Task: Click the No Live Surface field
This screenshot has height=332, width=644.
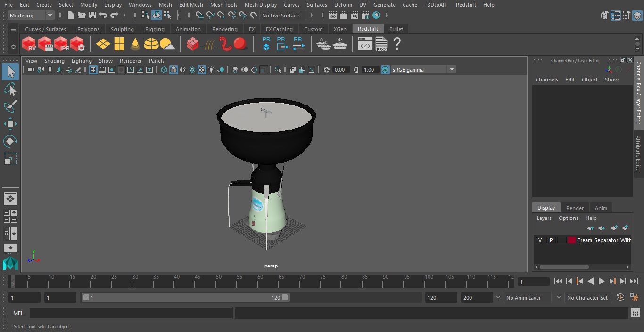Action: [283, 16]
